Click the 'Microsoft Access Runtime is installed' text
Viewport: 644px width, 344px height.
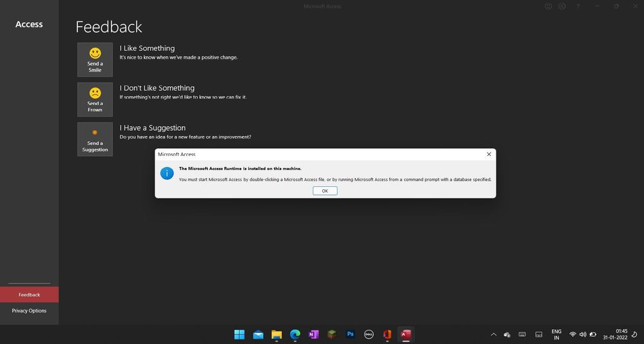point(240,169)
